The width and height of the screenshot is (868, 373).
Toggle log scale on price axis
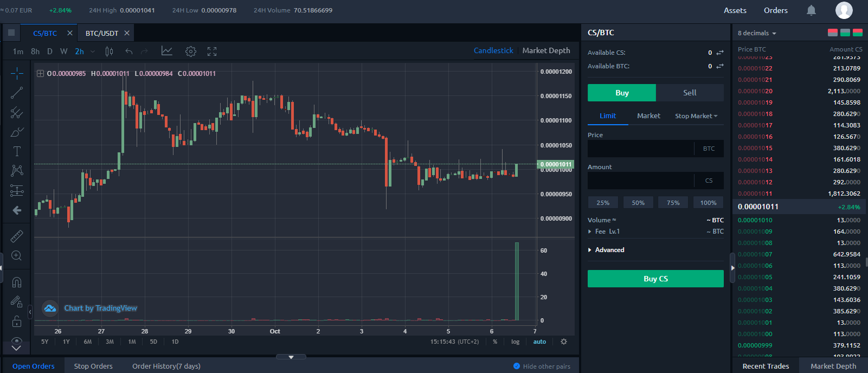tap(515, 342)
